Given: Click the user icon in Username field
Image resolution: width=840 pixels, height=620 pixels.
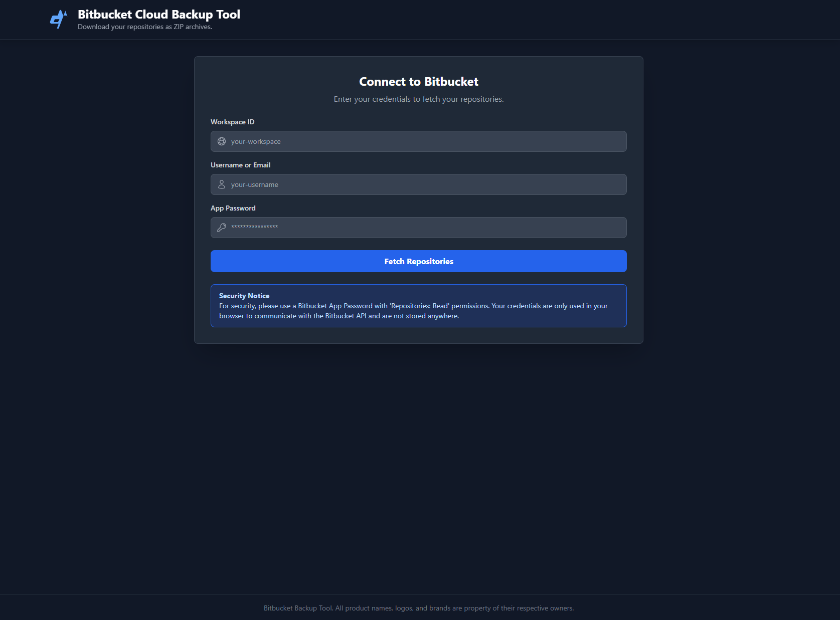Looking at the screenshot, I should (x=222, y=184).
